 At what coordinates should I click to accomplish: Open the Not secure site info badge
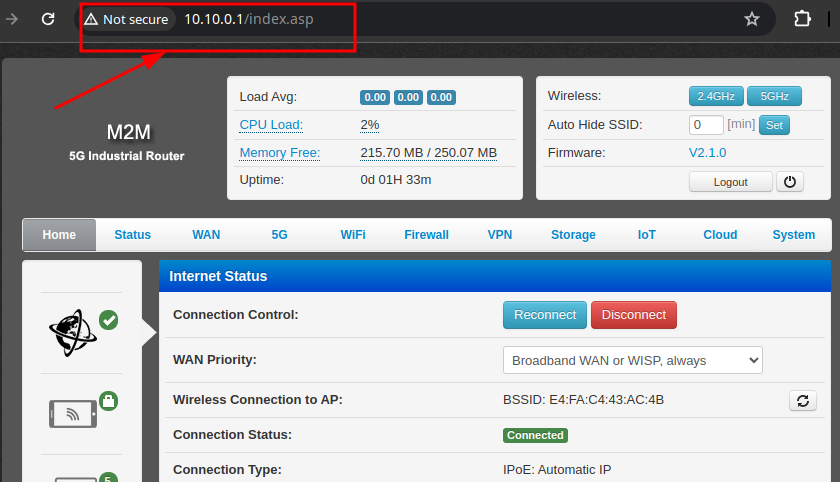click(127, 19)
